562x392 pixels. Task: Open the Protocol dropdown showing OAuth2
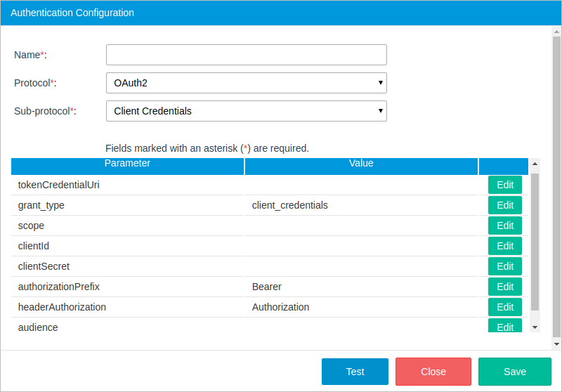tap(246, 83)
